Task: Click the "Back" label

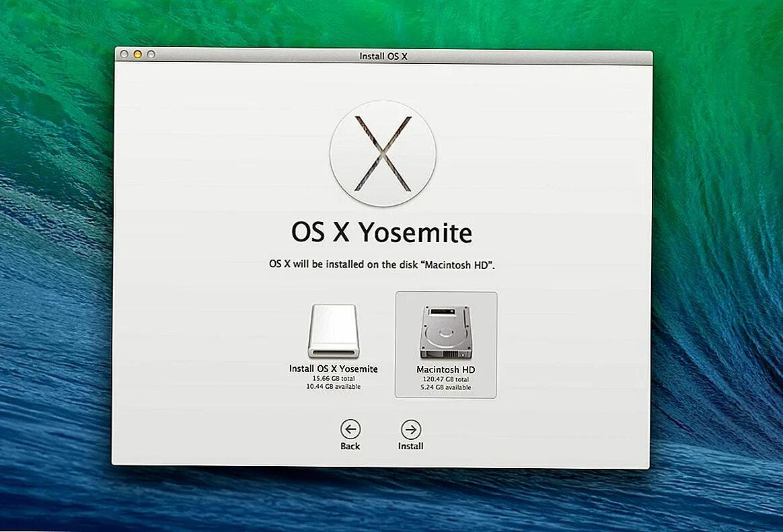Action: coord(350,446)
